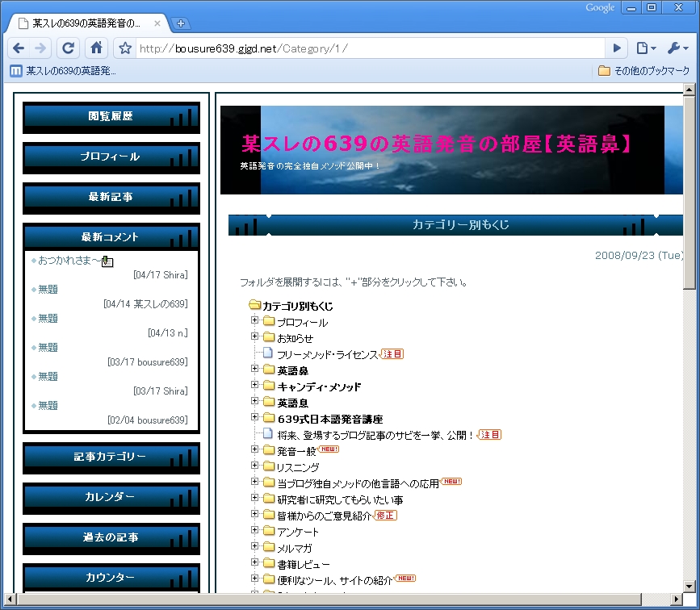The height and width of the screenshot is (610, 700).
Task: Expand the リスニング folder plus sign
Action: pos(254,466)
